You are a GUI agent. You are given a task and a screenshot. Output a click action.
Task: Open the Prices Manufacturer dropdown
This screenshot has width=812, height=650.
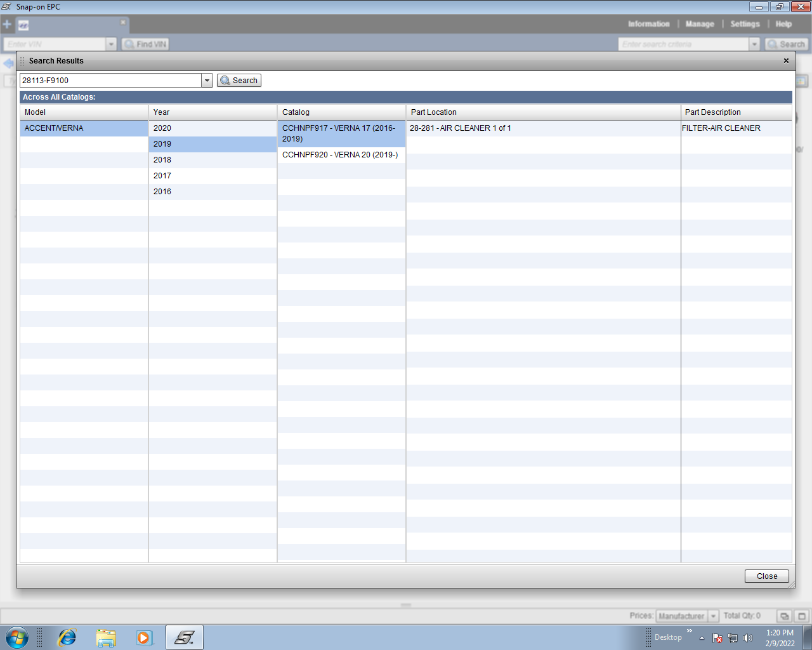pos(687,616)
